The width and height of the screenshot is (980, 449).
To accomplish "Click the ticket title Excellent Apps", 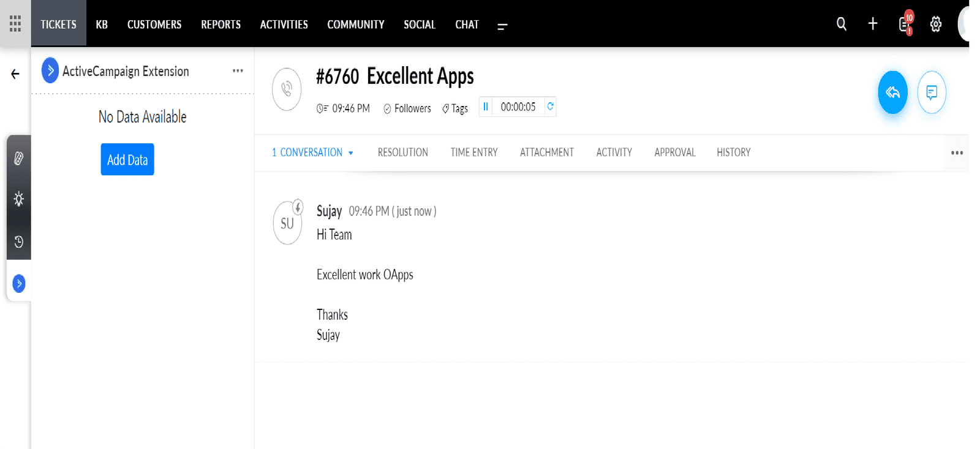I will (420, 77).
